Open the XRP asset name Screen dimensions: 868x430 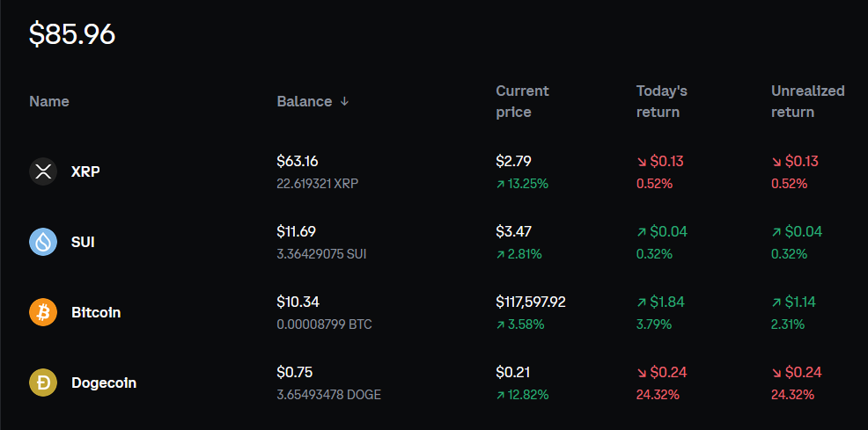click(85, 171)
